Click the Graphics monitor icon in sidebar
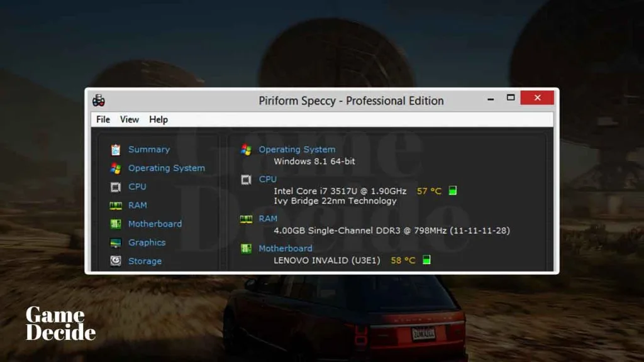Viewport: 644px width, 362px height. click(x=116, y=243)
